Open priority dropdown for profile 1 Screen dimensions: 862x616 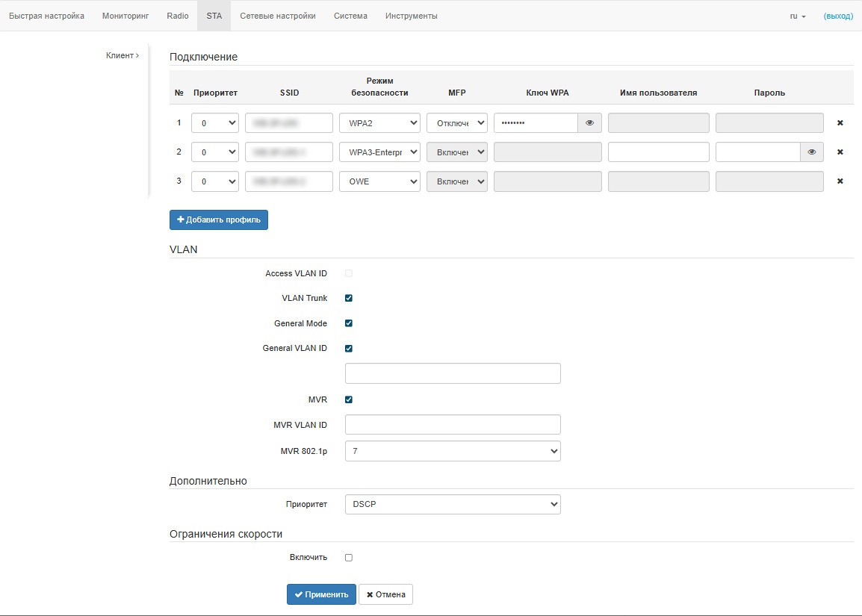click(x=215, y=123)
